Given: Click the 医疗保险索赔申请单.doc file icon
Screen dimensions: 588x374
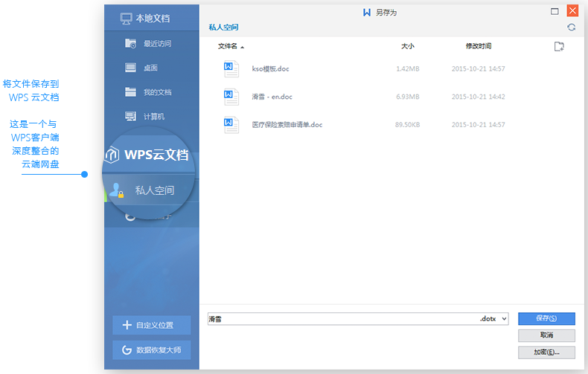Looking at the screenshot, I should (231, 125).
